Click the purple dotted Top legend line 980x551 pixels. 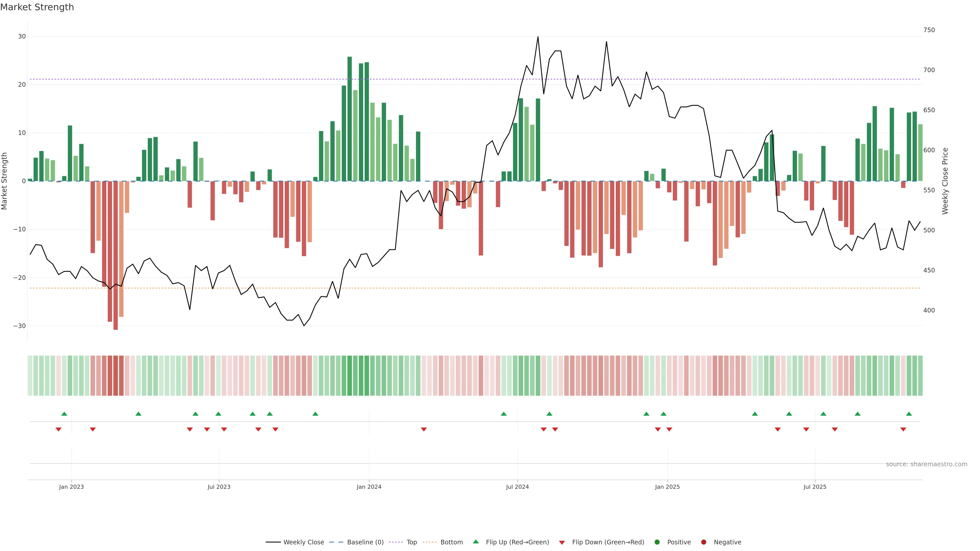396,542
